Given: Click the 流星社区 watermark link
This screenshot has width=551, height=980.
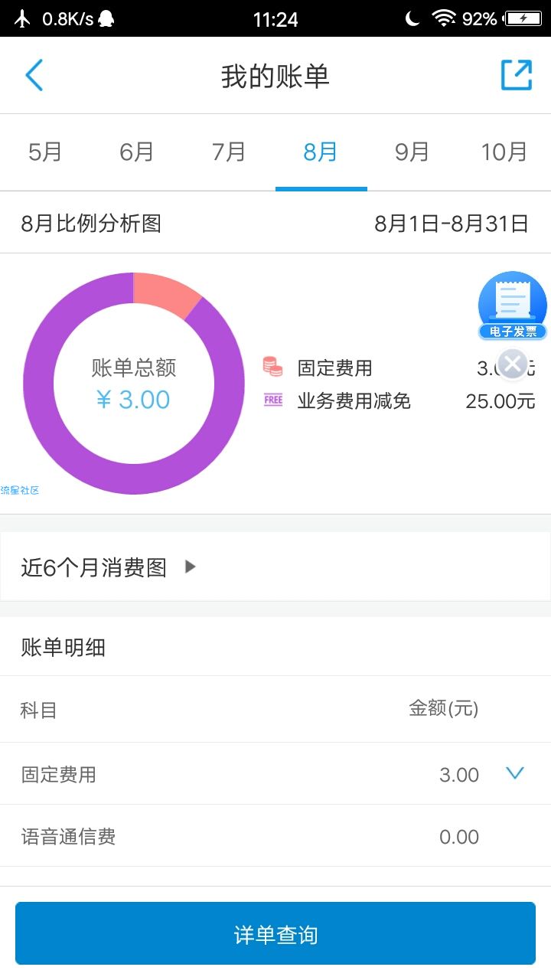Looking at the screenshot, I should [20, 490].
